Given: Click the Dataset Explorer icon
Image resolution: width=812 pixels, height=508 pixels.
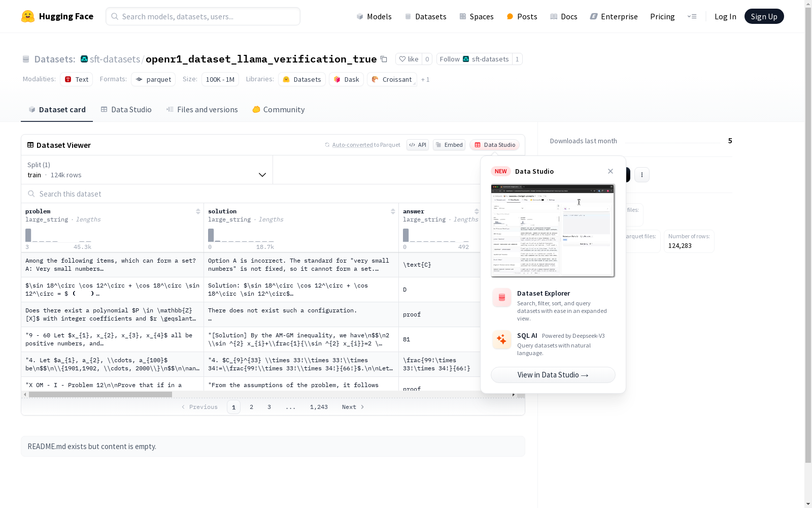Looking at the screenshot, I should (x=502, y=298).
